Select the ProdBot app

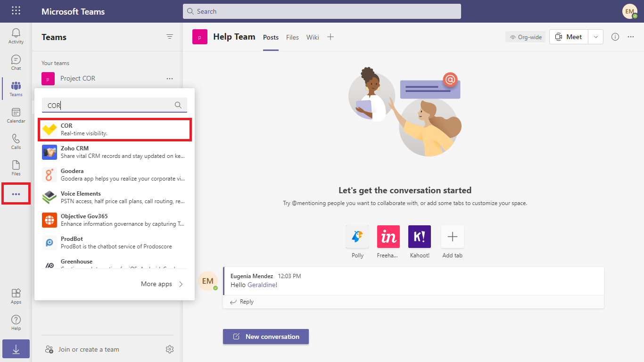coord(115,242)
